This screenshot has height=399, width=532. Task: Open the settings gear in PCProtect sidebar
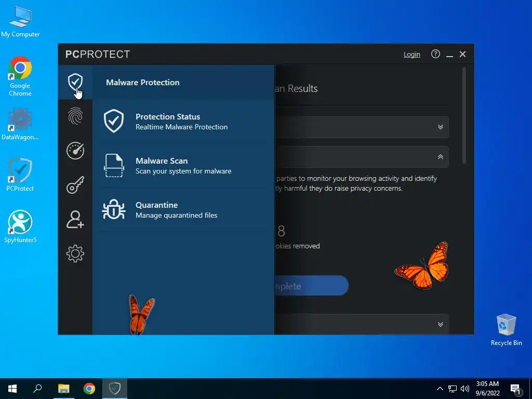click(75, 254)
